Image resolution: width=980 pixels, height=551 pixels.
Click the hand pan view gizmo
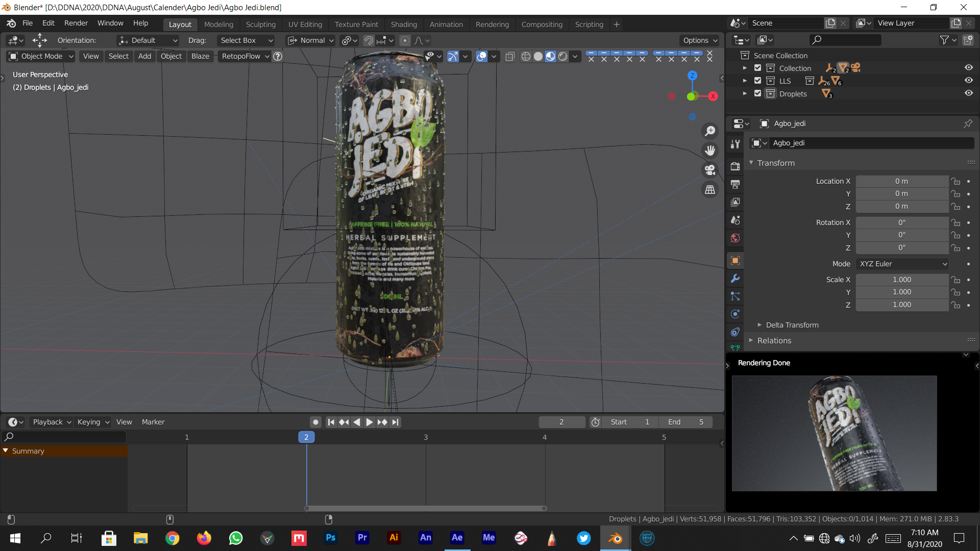[x=710, y=151]
